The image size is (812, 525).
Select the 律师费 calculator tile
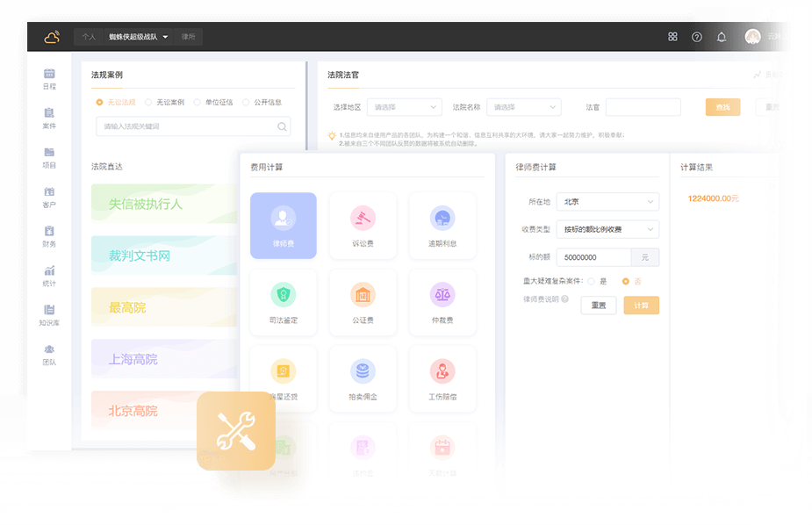(284, 226)
